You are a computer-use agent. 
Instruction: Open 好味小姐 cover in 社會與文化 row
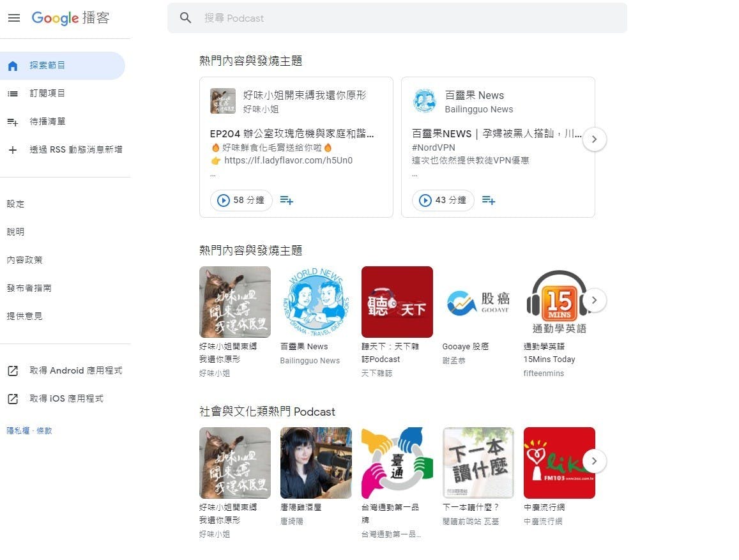coord(235,463)
